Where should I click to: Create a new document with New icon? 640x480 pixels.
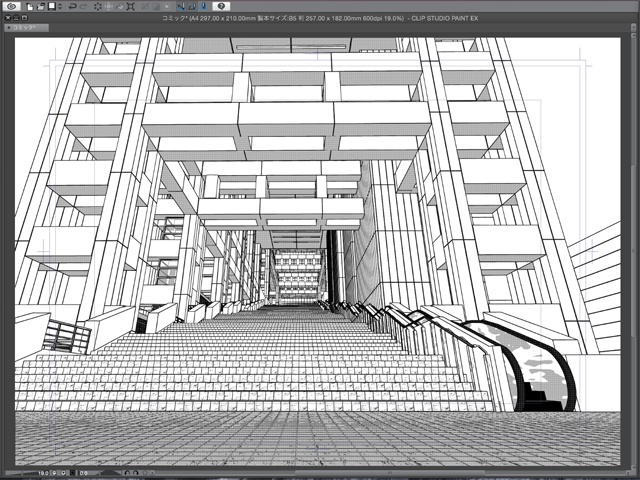tap(30, 7)
